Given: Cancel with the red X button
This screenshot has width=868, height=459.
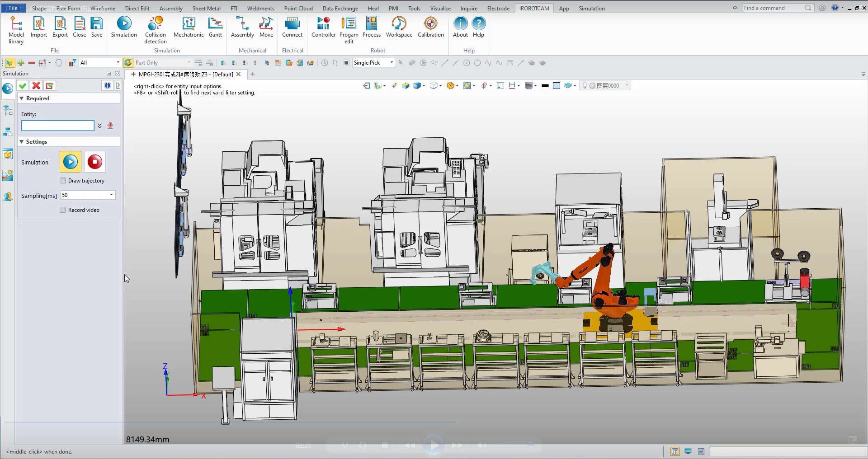Looking at the screenshot, I should [36, 86].
